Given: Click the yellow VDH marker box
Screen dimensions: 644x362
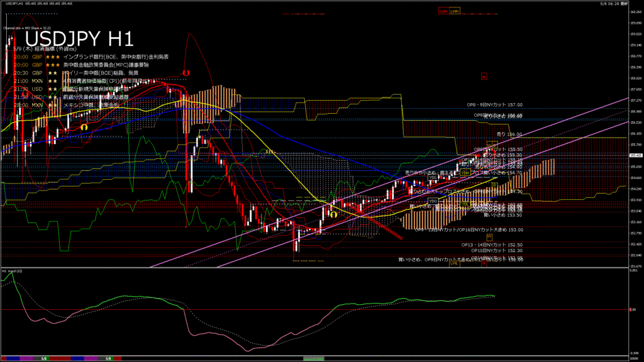Looking at the screenshot, I should click(x=465, y=172).
